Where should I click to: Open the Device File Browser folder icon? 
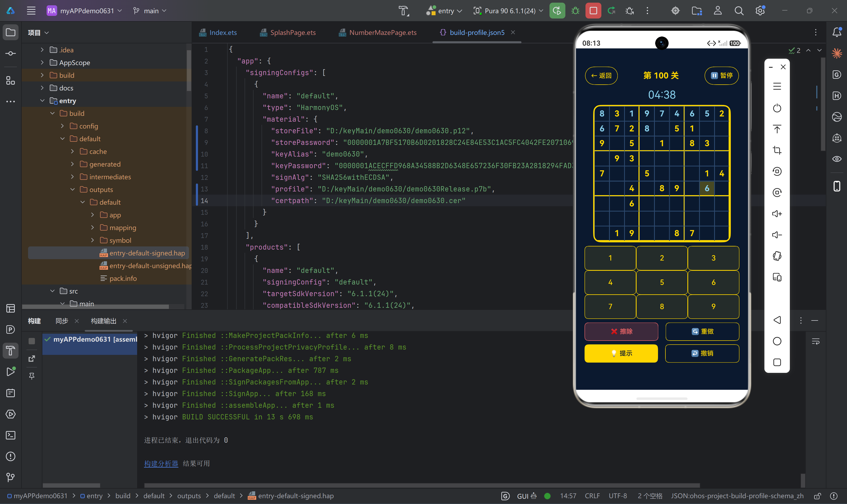pyautogui.click(x=696, y=11)
